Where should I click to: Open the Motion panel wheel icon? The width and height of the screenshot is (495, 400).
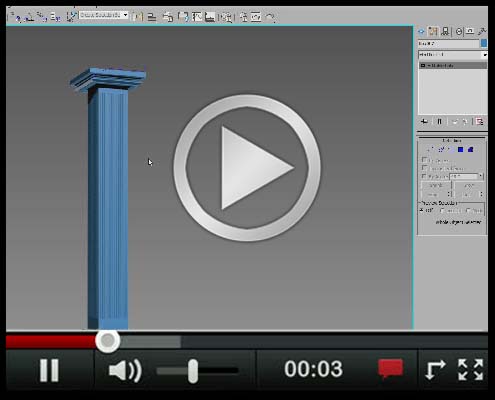tap(459, 32)
